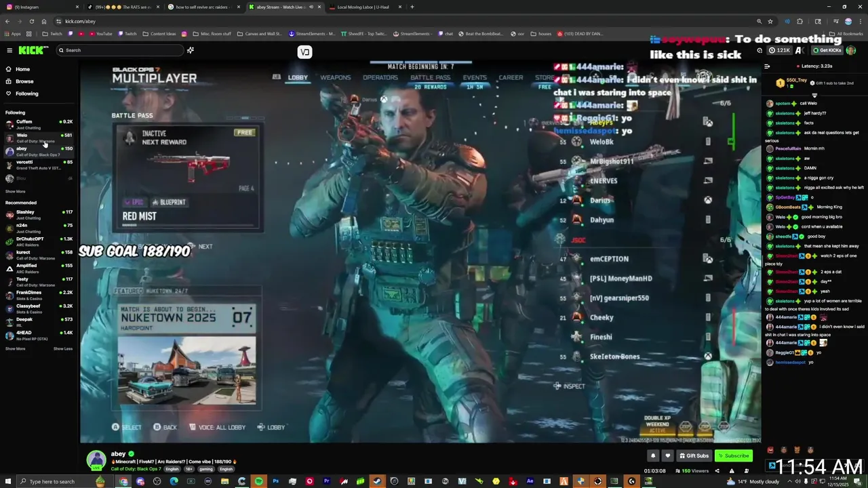
Task: Click the sparkle icon beside search
Action: (191, 50)
